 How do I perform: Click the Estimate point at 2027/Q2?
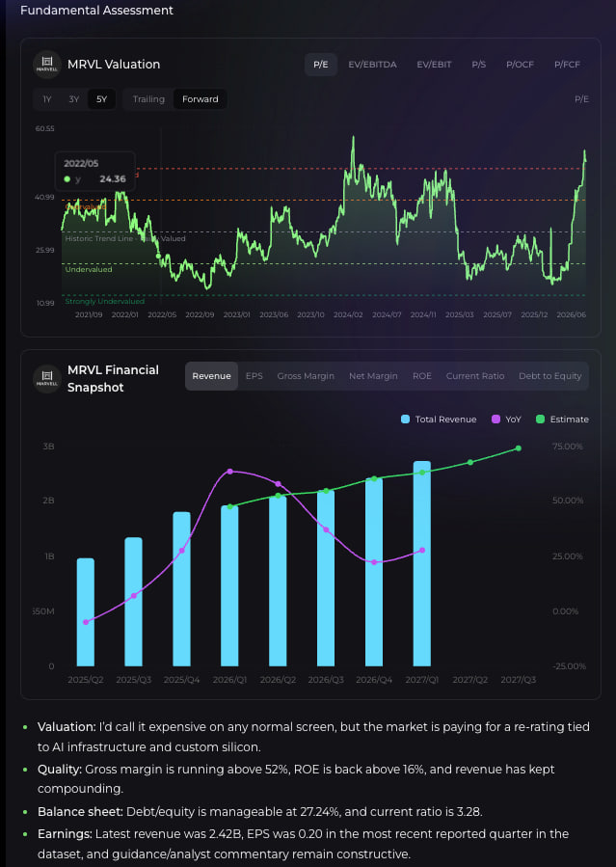click(x=470, y=462)
